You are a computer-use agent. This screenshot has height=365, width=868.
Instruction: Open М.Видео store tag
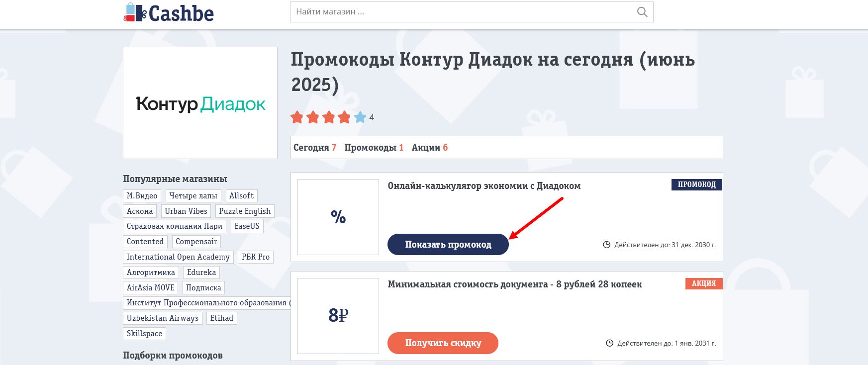point(142,196)
